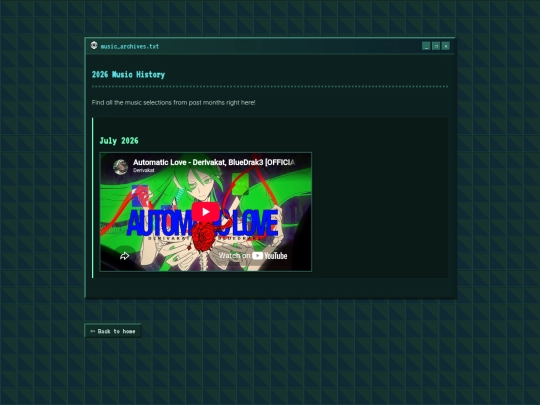Click the 'Find all the music selections' text

(x=174, y=103)
